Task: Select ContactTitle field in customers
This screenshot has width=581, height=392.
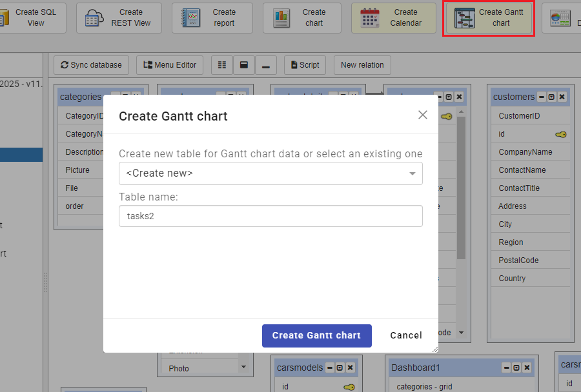Action: pos(530,188)
